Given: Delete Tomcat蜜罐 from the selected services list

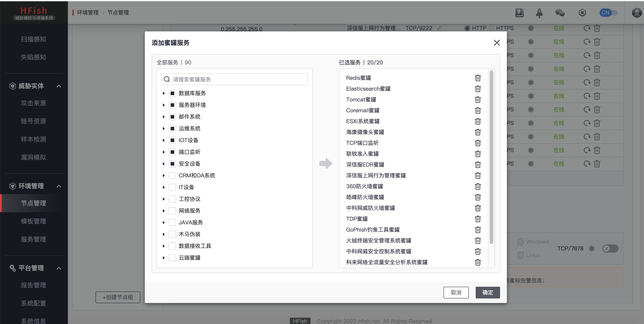Looking at the screenshot, I should point(478,99).
